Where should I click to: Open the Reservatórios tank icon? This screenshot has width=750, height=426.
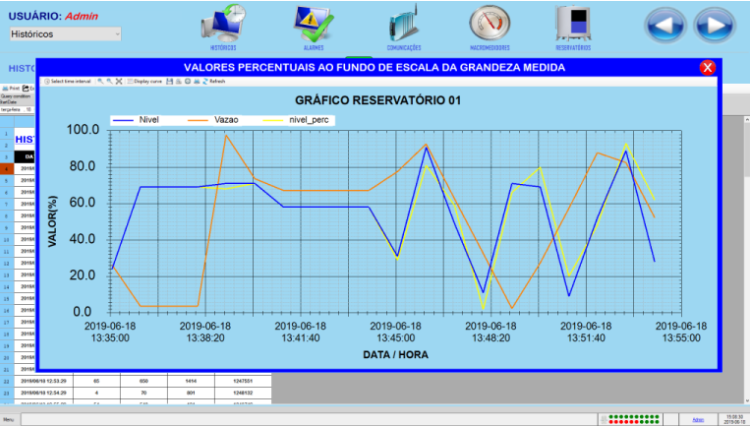(x=573, y=22)
